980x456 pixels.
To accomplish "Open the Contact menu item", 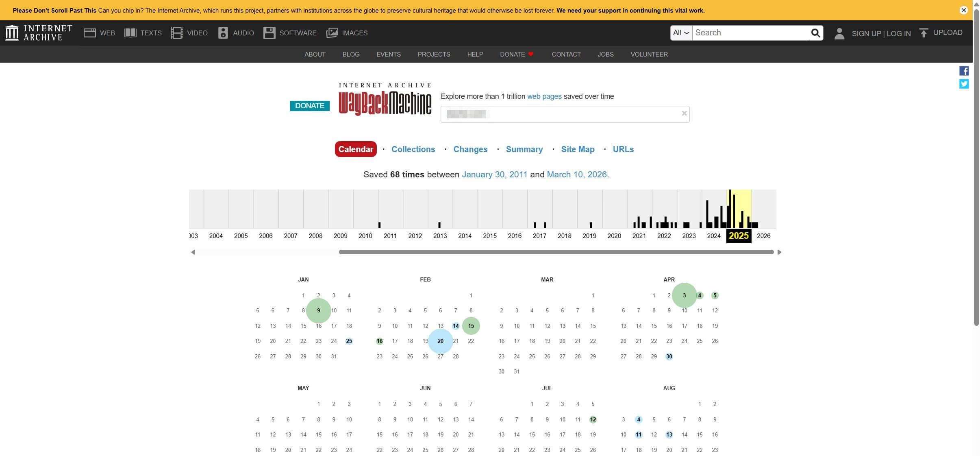I will tap(566, 55).
